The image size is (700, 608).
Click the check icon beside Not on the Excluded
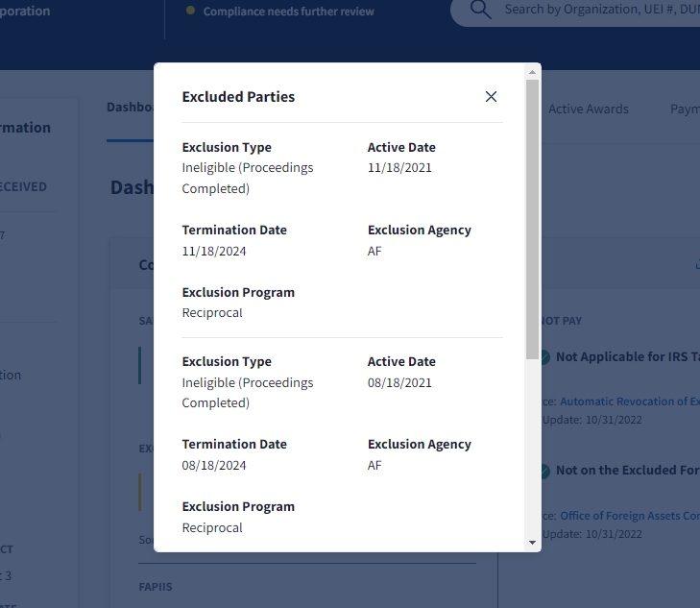coord(544,472)
